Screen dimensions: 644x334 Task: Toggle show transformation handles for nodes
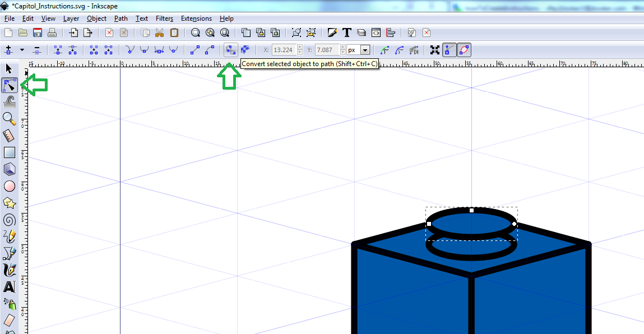[x=435, y=50]
